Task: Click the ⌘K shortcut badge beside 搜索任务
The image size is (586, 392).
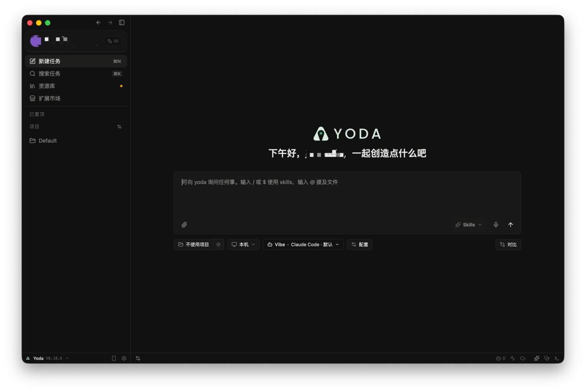Action: coord(117,74)
